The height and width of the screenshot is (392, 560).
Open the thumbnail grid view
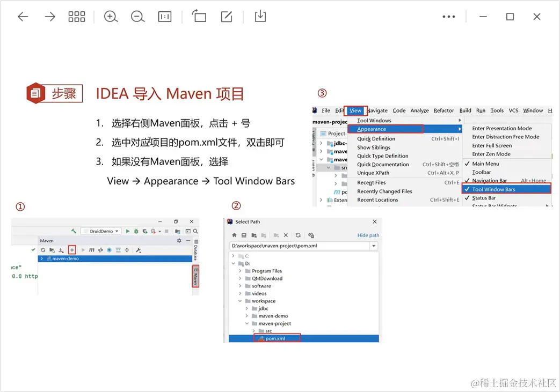(77, 17)
